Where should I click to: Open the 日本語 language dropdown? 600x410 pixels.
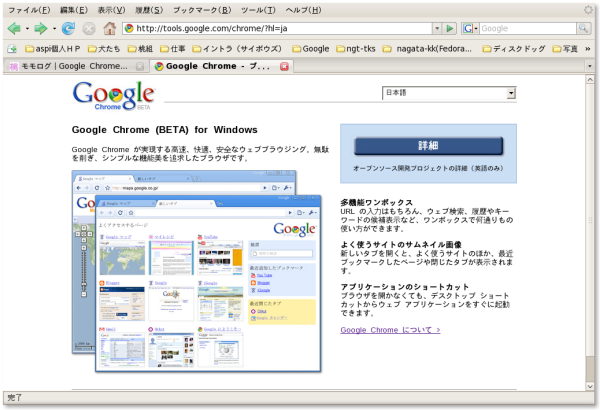pyautogui.click(x=449, y=93)
